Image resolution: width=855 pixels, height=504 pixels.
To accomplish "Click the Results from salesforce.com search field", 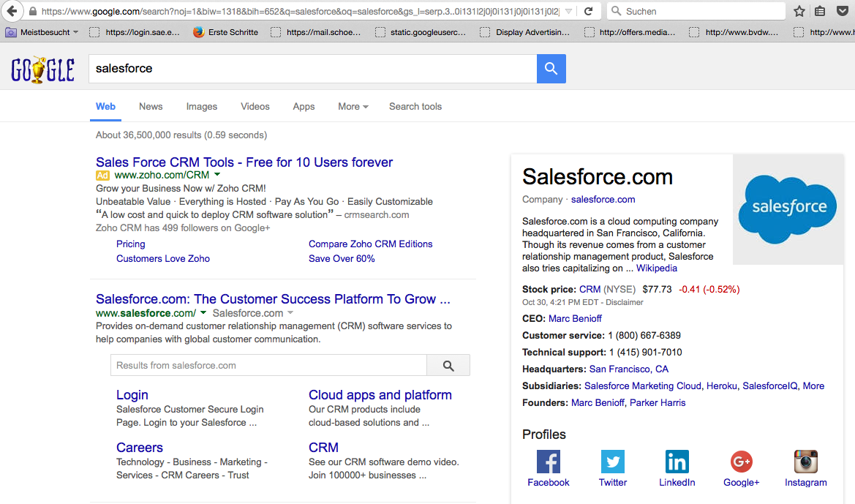I will [x=268, y=366].
